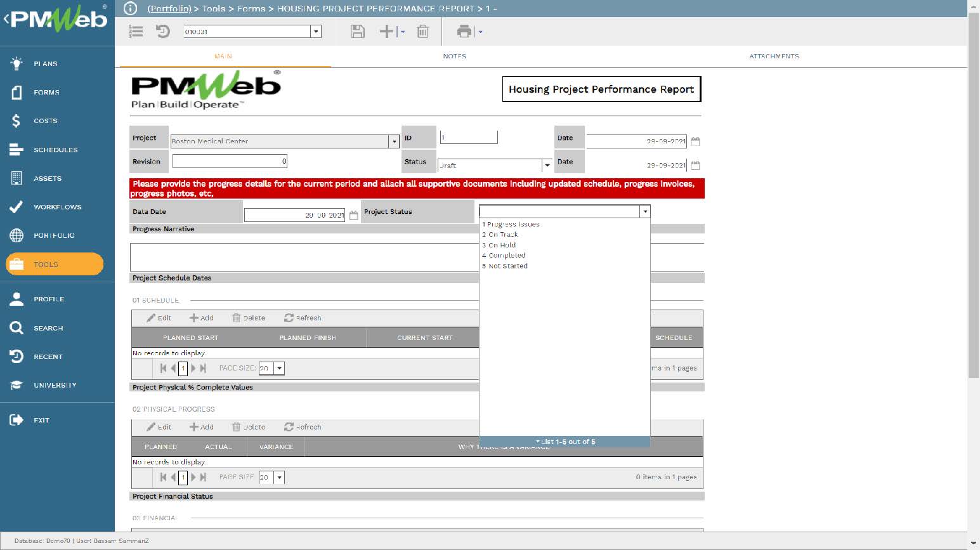Expand the Status Draft dropdown
The height and width of the screenshot is (550, 980).
(547, 166)
